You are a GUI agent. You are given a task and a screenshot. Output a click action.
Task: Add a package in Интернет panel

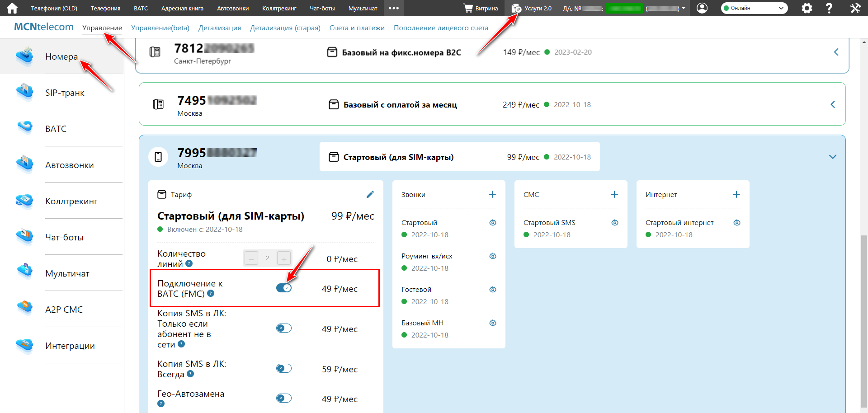pos(736,194)
